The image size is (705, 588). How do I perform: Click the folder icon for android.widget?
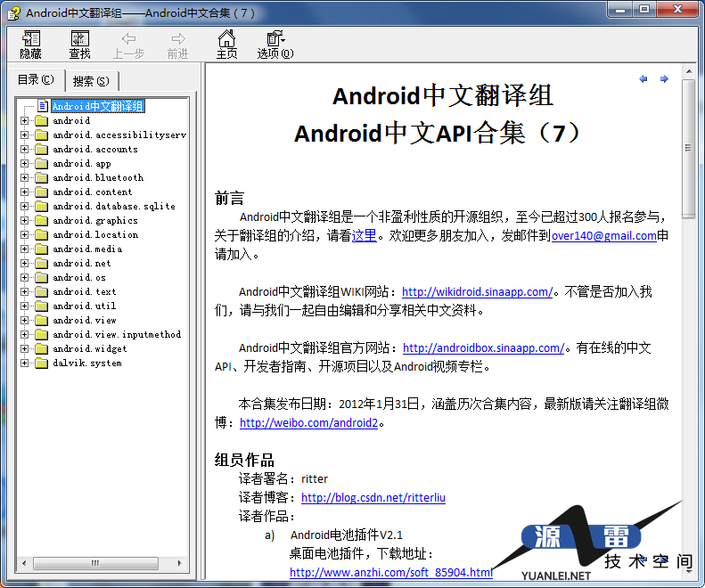pos(42,349)
